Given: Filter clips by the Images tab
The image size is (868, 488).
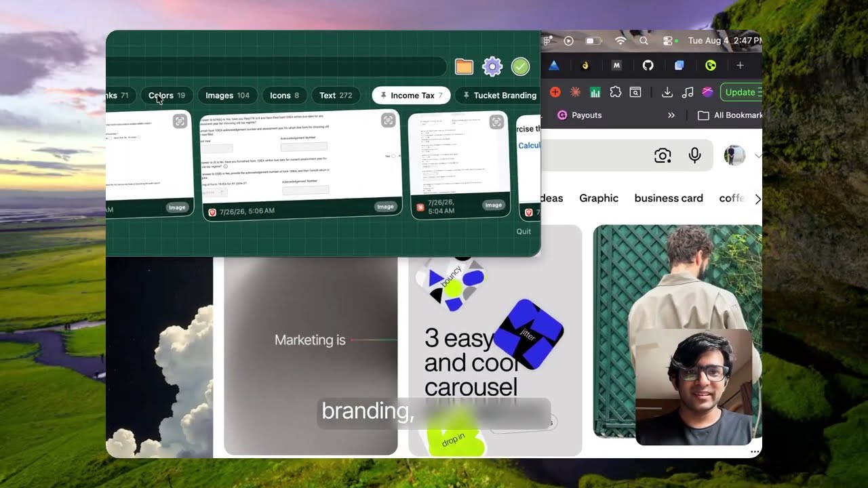Looking at the screenshot, I should tap(227, 96).
